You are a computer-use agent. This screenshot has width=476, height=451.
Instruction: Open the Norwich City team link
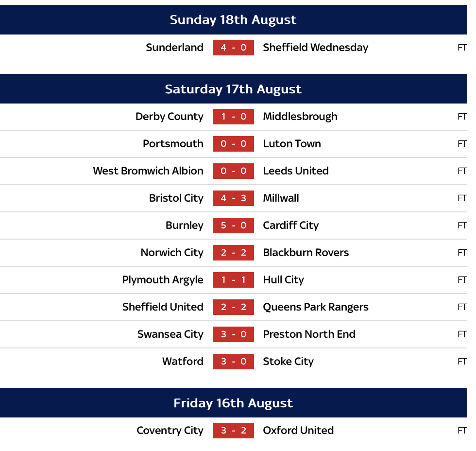[x=172, y=253]
